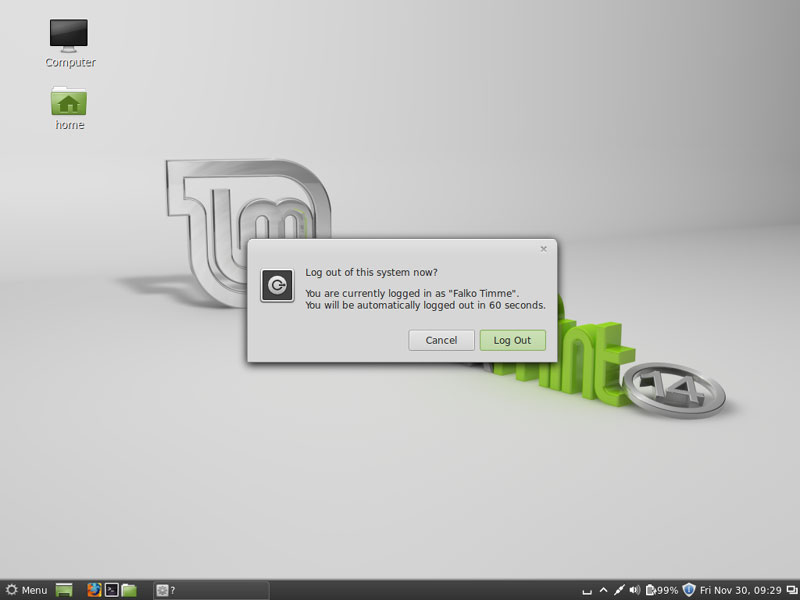
Task: Open the Computer desktop icon
Action: pos(70,43)
